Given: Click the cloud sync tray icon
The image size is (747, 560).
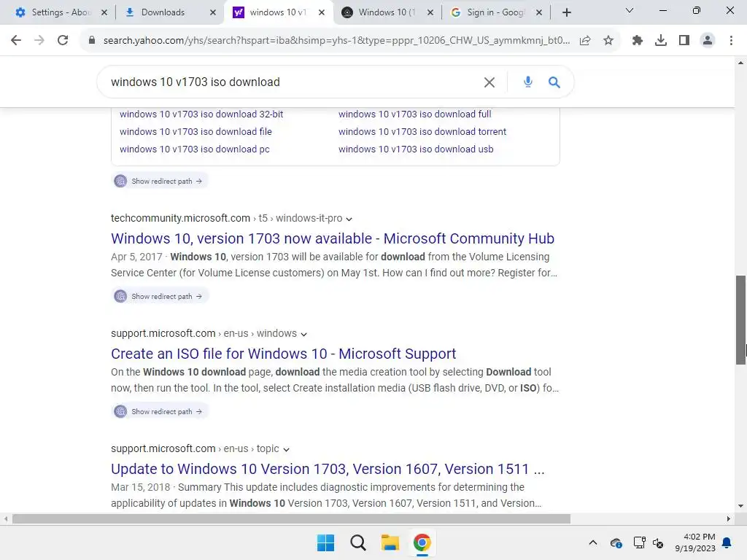Looking at the screenshot, I should coord(616,542).
